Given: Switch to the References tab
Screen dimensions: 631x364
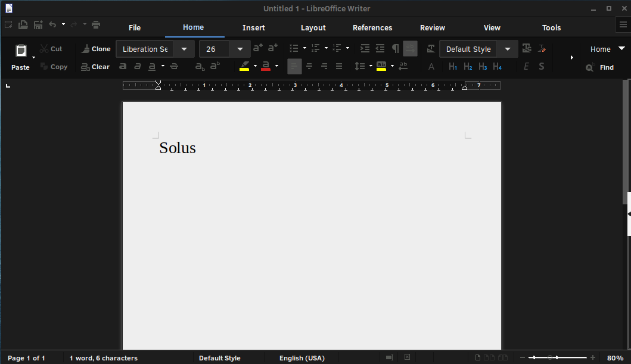Looking at the screenshot, I should click(x=372, y=28).
